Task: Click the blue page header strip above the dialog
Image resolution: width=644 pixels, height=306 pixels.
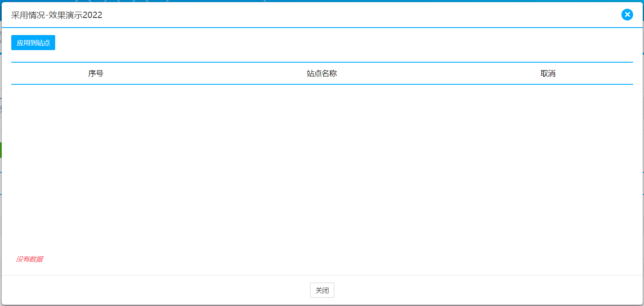Action: [376, 1]
